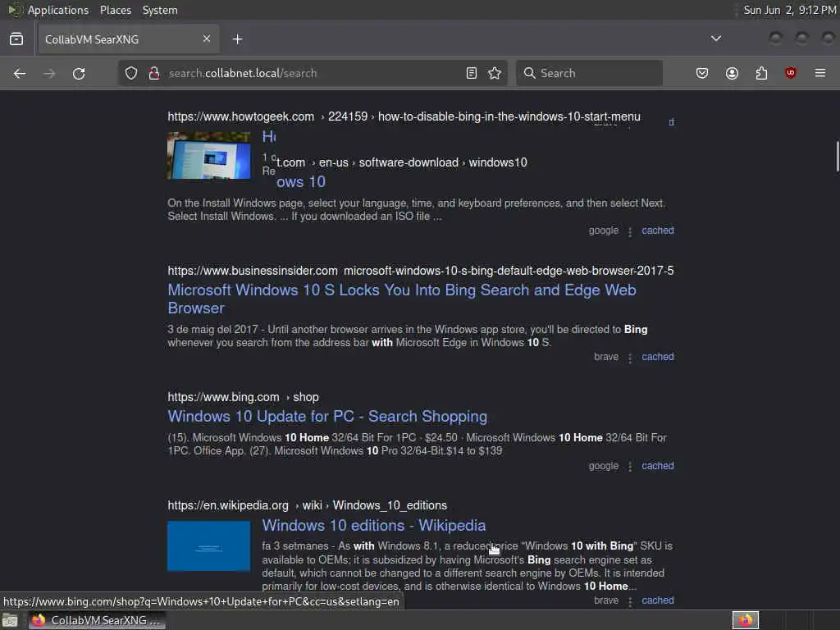Image resolution: width=840 pixels, height=630 pixels.
Task: Click the brave engine label under Wikipedia result
Action: [x=606, y=600]
